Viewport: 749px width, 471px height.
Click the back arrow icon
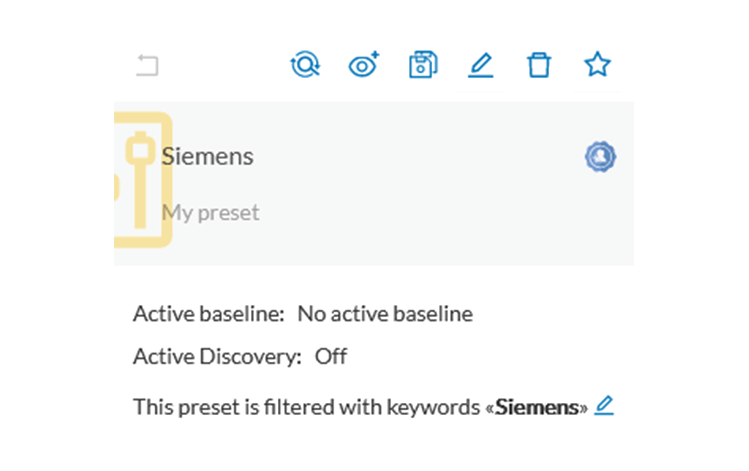pyautogui.click(x=147, y=65)
